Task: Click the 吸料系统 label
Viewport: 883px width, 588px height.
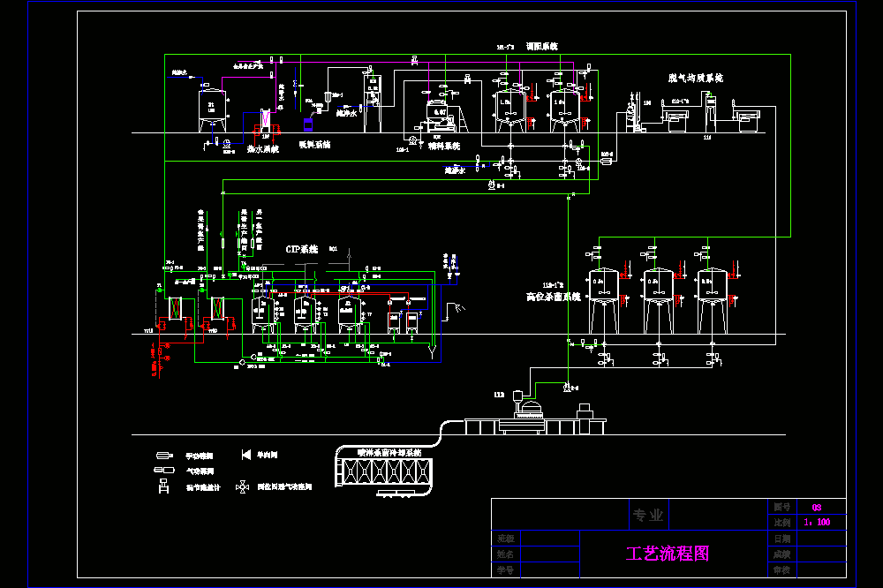Action: click(315, 145)
